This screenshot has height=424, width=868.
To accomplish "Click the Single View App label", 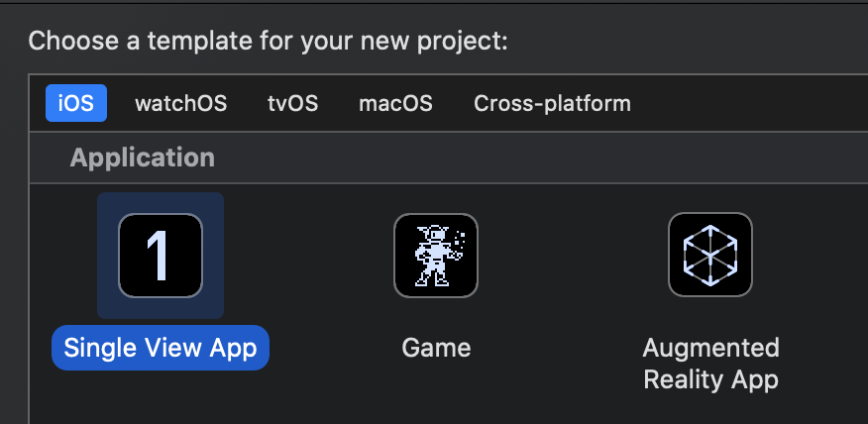I will (161, 348).
